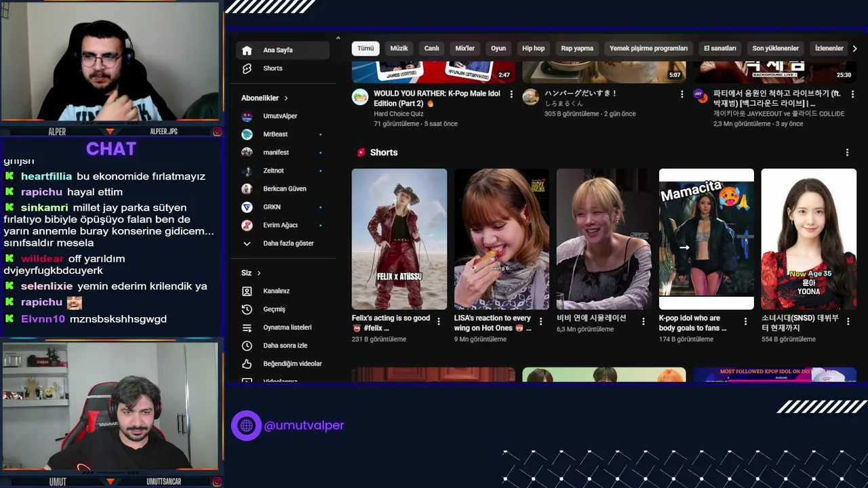Select the Canlı filter chip

[432, 48]
